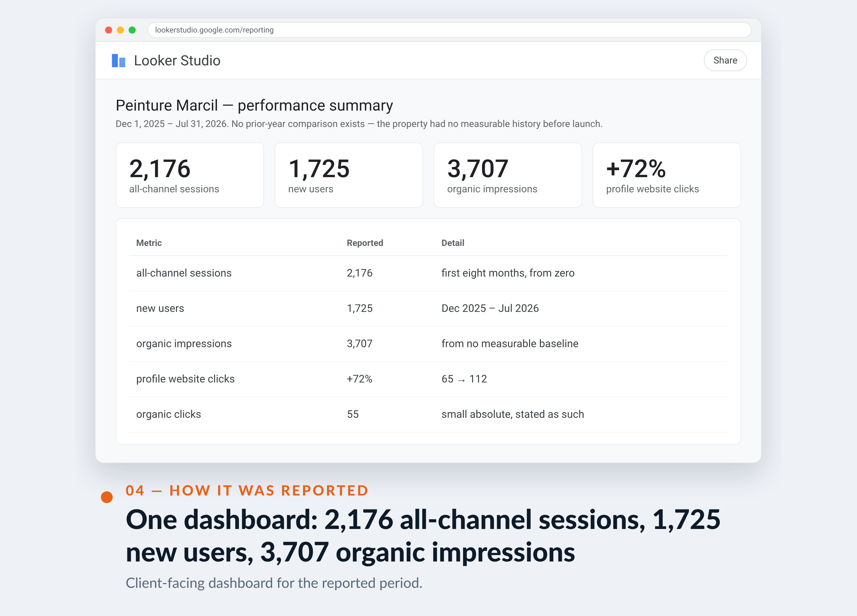Click the 55 value in the table
Screen dimensions: 857x616
pos(352,414)
